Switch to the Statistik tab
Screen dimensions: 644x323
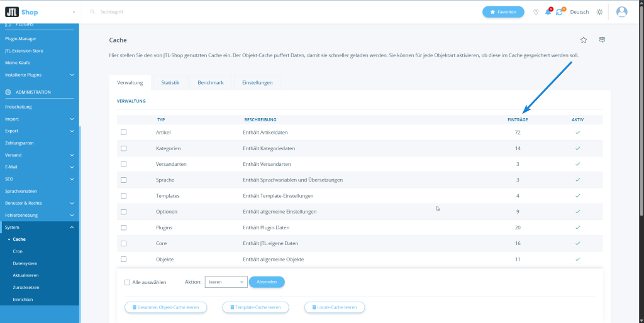click(x=170, y=82)
